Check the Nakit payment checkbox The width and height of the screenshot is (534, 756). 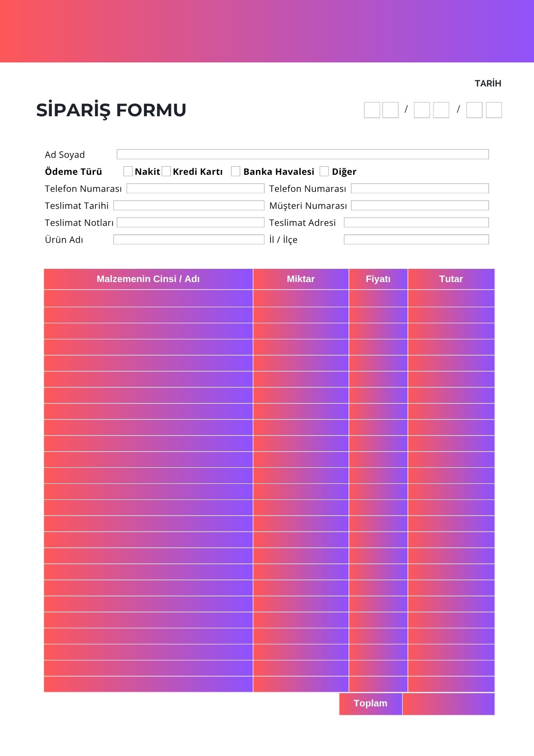point(128,171)
